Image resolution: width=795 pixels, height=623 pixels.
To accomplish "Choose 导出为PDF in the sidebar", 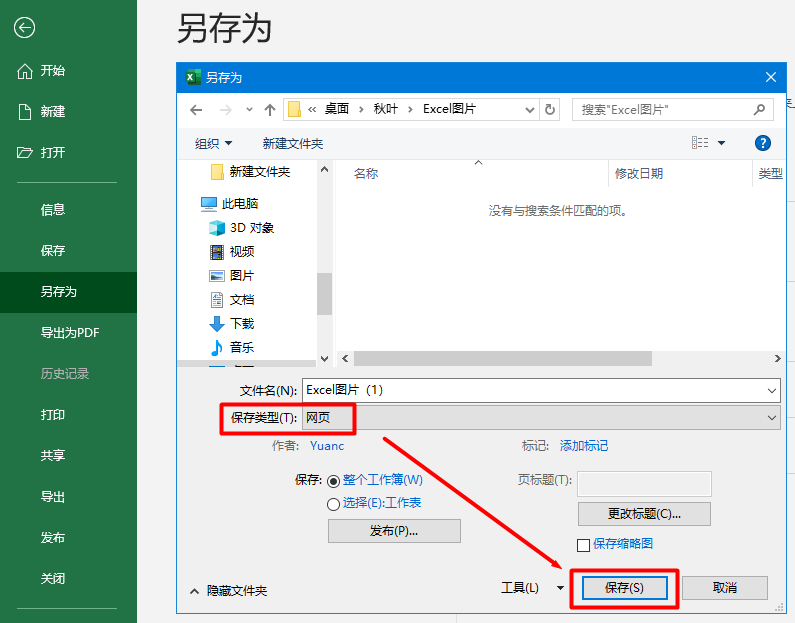I will coord(68,333).
